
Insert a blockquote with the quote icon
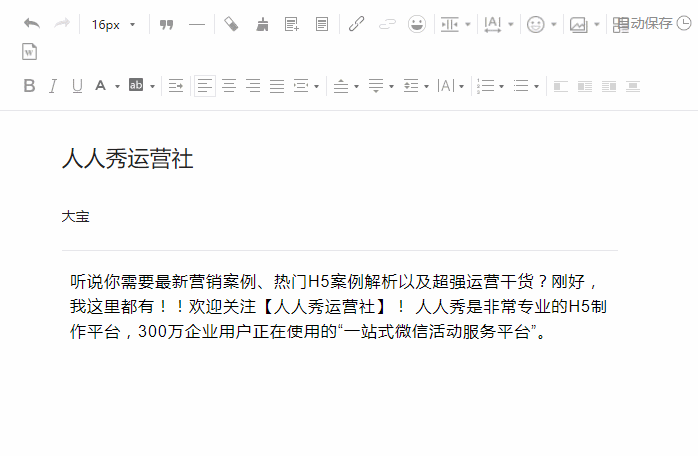point(166,24)
